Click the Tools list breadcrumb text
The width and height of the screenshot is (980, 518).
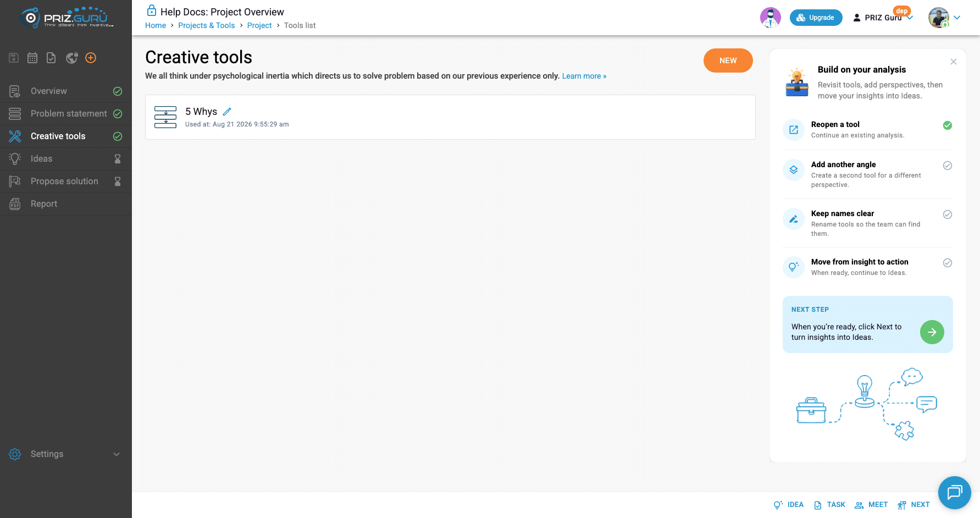[300, 25]
